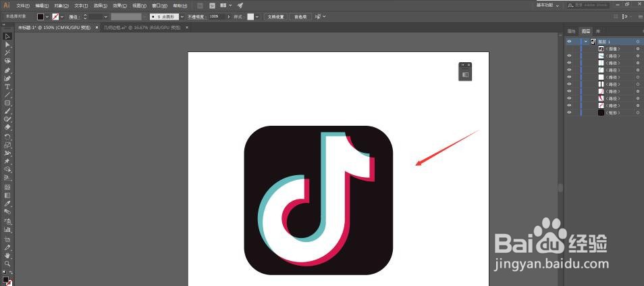This screenshot has width=644, height=286.
Task: Select the Perspective Grid tool
Action: [7, 178]
